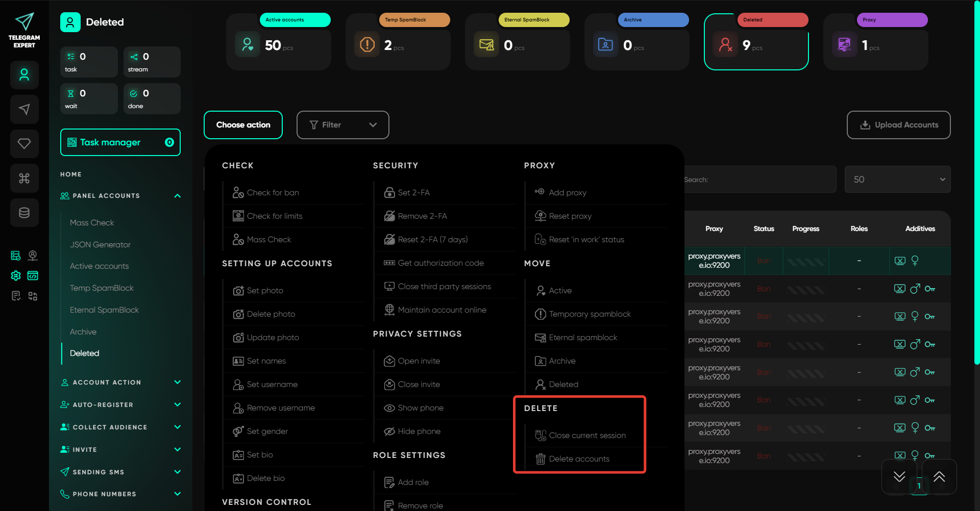Select the Deleted accounts stat card
This screenshot has height=511, width=980.
(x=756, y=42)
